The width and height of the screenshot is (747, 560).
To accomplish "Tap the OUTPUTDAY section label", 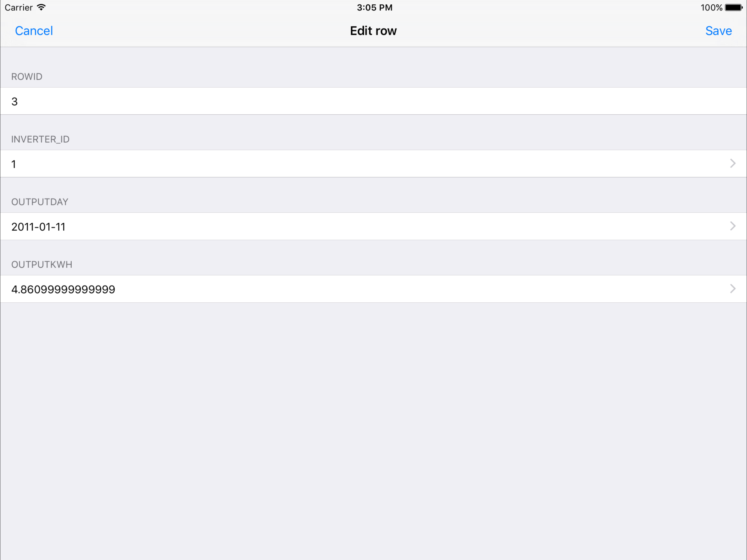I will click(40, 202).
